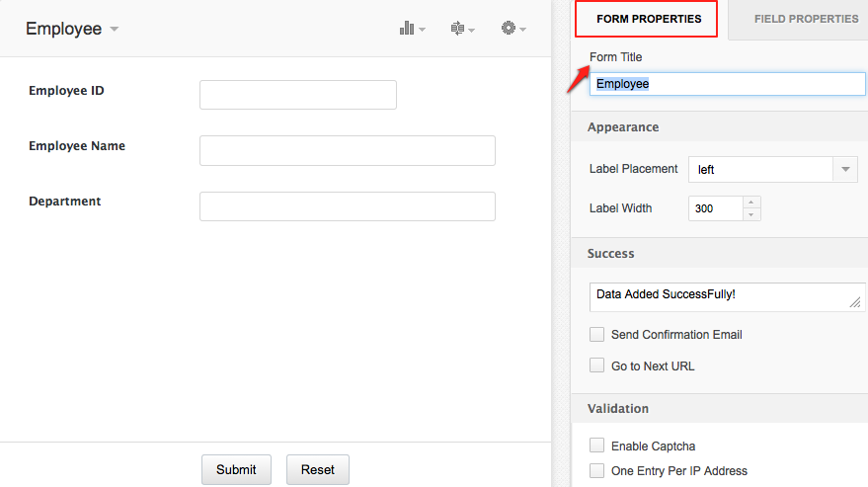This screenshot has height=487, width=868.
Task: Edit the success message text area
Action: pyautogui.click(x=727, y=296)
